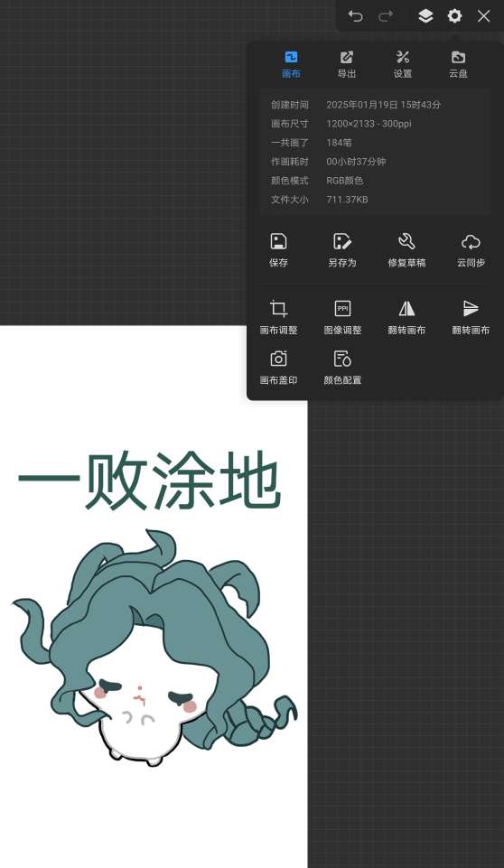Start 云同步 cloud sync
This screenshot has width=504, height=868.
pyautogui.click(x=471, y=250)
